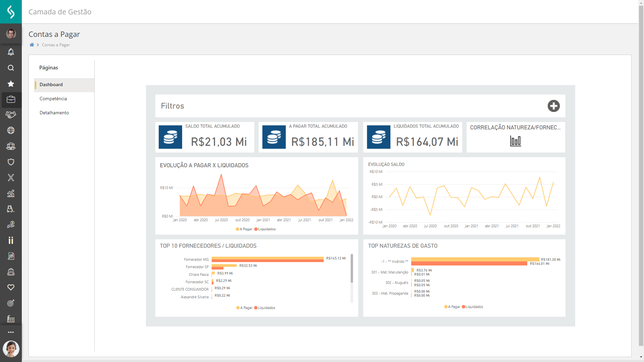Switch to the Competência page

pyautogui.click(x=53, y=99)
